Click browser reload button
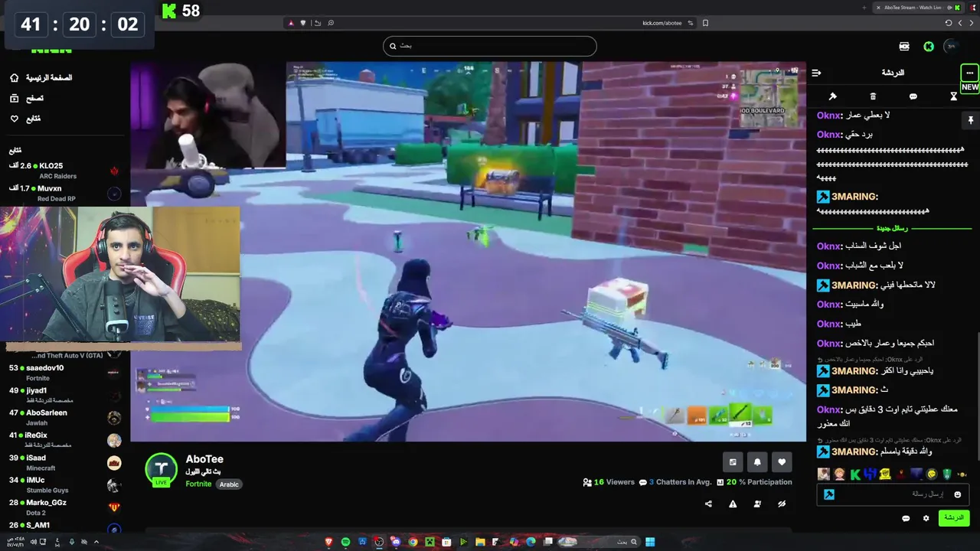This screenshot has width=980, height=551. (x=949, y=23)
